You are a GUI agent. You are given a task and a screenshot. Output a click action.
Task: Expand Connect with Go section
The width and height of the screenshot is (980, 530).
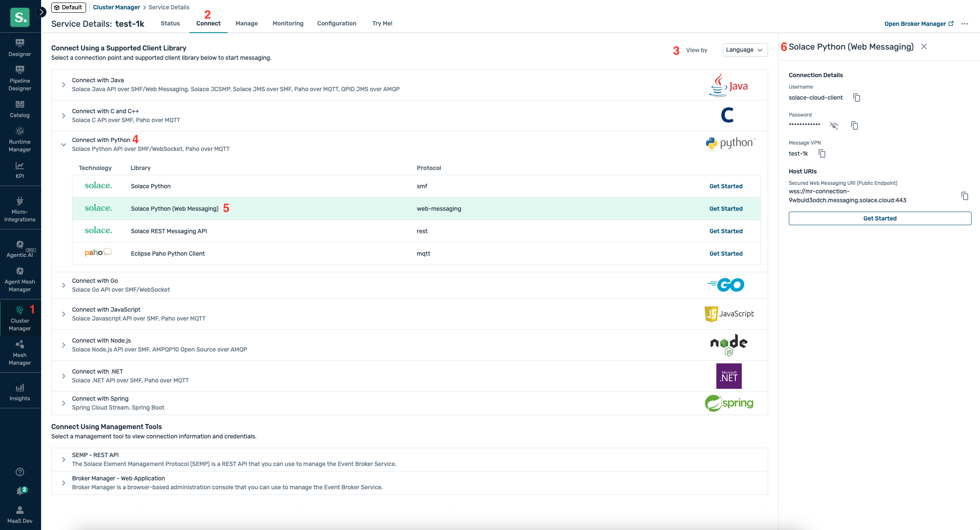(x=64, y=285)
